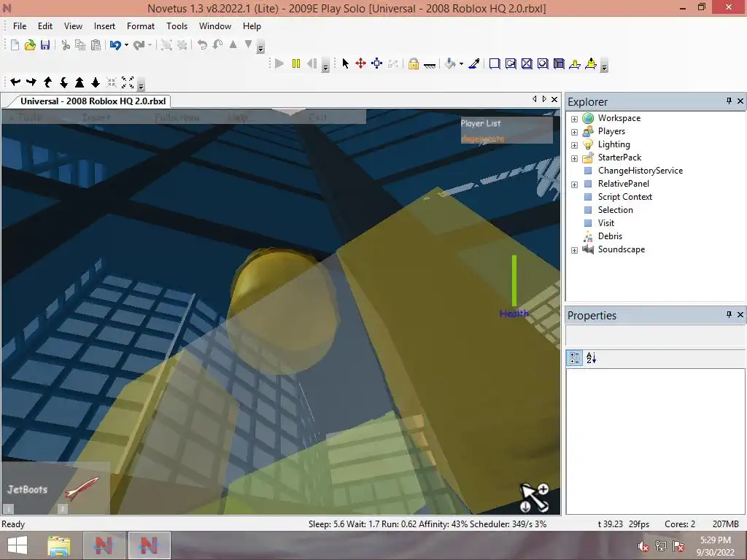Select the Motor tool
Screen dimensions: 747x560
click(x=591, y=63)
